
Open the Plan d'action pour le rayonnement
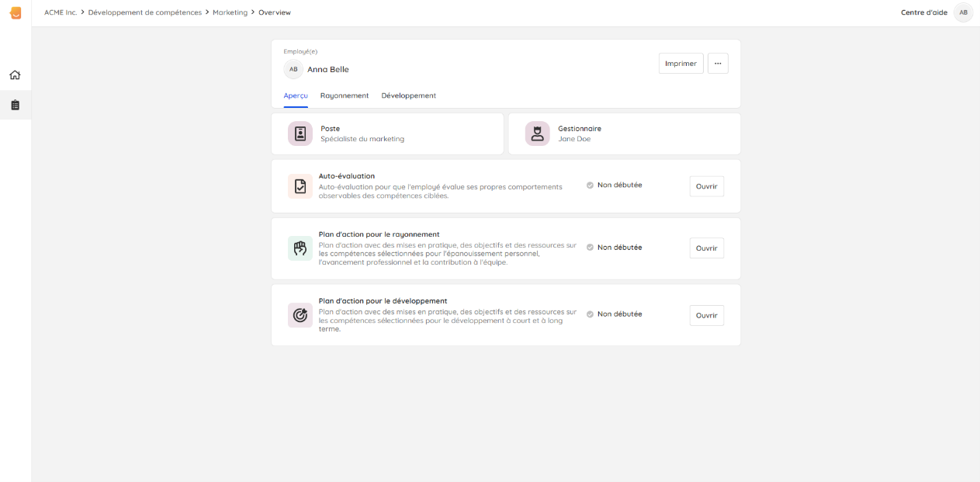[707, 248]
